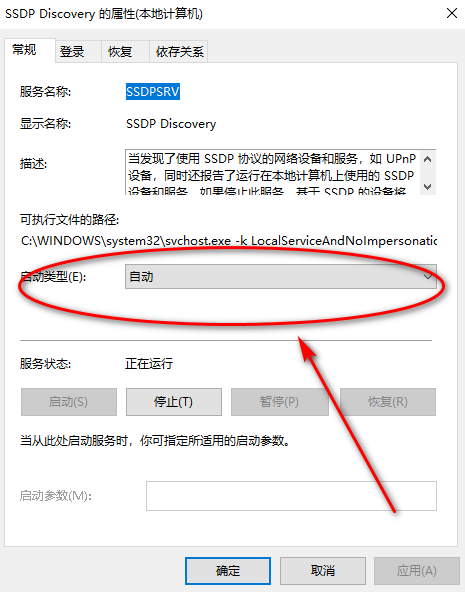
Task: Click the 常规 tab
Action: click(24, 50)
